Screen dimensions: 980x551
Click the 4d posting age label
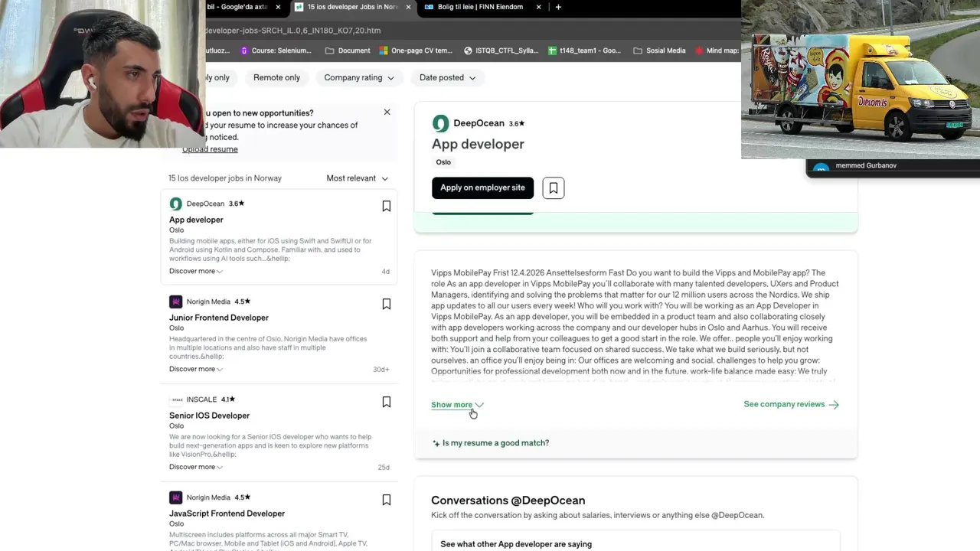click(x=386, y=272)
